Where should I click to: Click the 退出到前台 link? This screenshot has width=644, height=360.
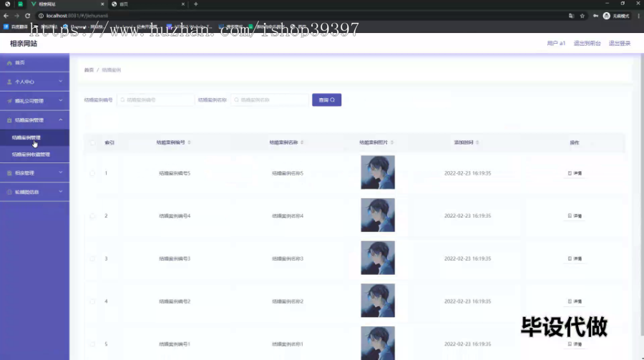(x=587, y=43)
